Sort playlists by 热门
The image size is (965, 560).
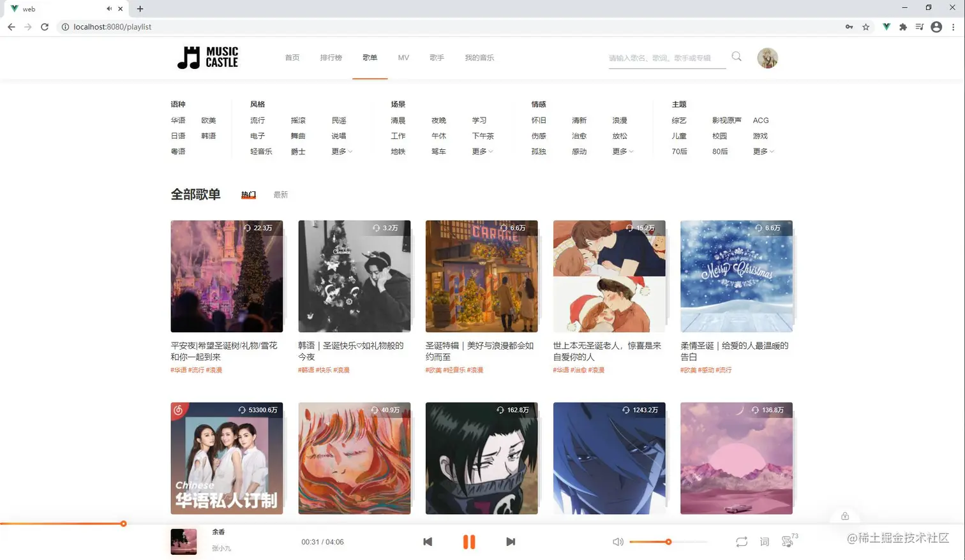(248, 195)
